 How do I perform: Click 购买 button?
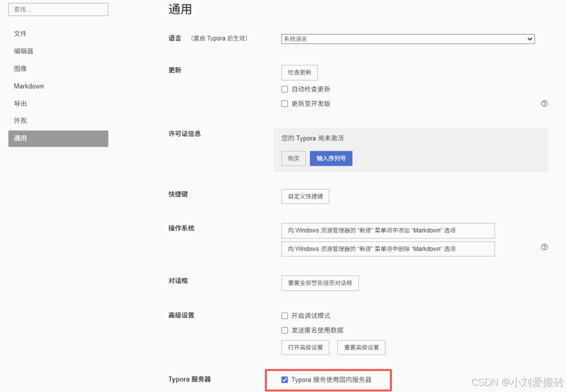click(x=294, y=158)
